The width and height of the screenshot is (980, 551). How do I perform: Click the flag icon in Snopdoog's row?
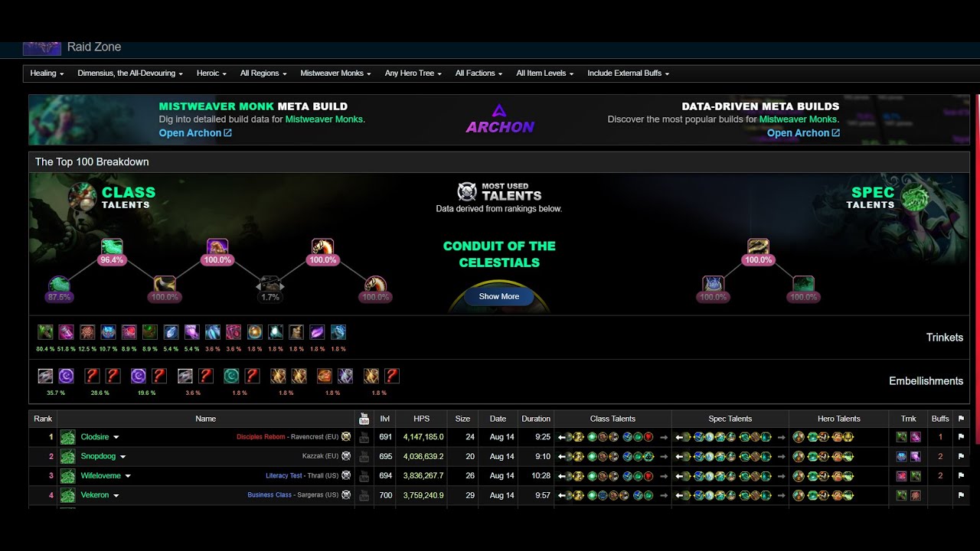point(961,456)
